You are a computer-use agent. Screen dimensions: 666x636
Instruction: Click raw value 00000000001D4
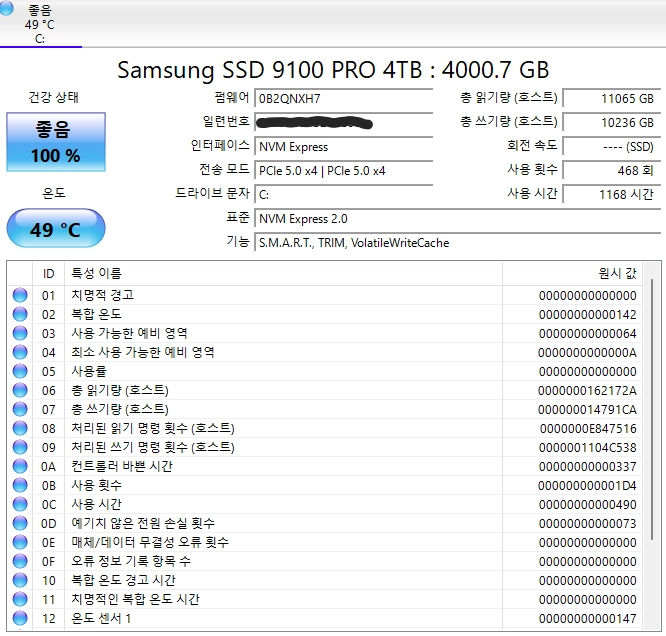pyautogui.click(x=587, y=486)
